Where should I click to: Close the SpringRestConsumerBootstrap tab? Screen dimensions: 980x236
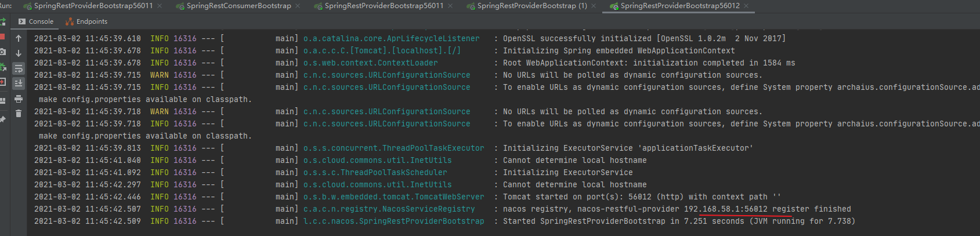[x=298, y=6]
